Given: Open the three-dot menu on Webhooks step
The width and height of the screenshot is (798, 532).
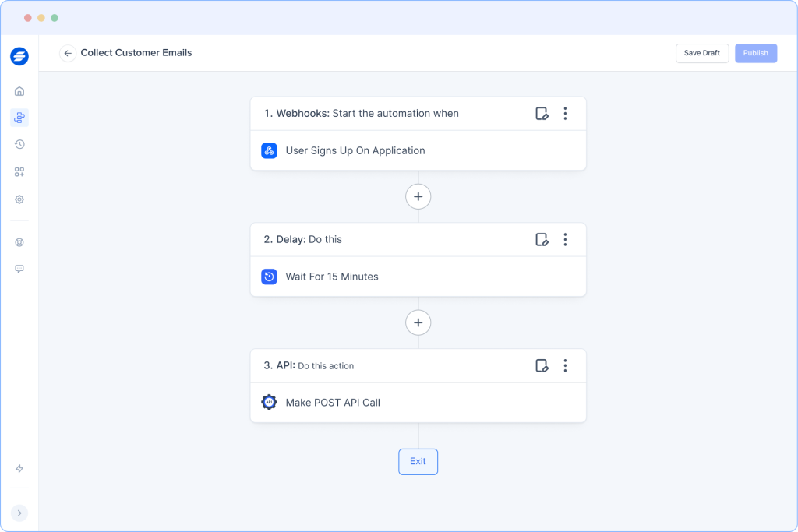Looking at the screenshot, I should (566, 113).
